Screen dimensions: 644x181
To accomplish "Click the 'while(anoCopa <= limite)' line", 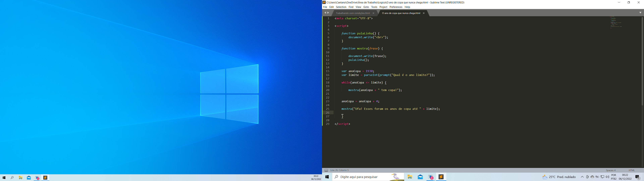I will click(364, 82).
